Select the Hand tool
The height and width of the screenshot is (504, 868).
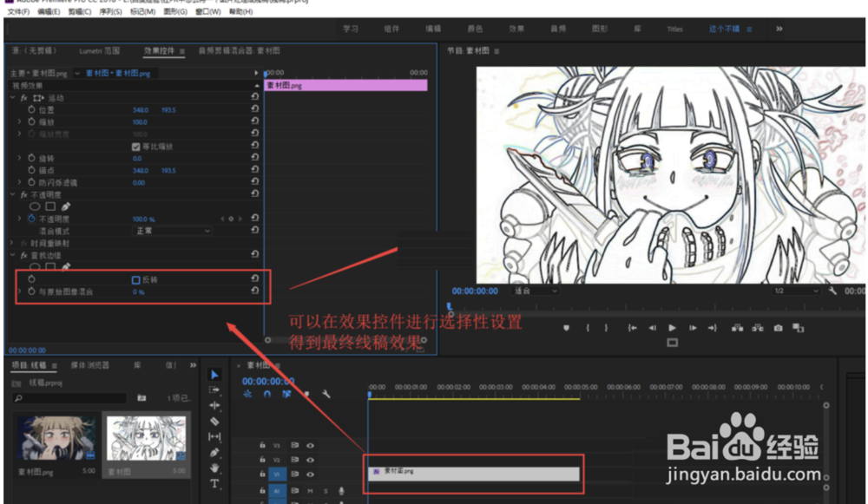tap(214, 468)
